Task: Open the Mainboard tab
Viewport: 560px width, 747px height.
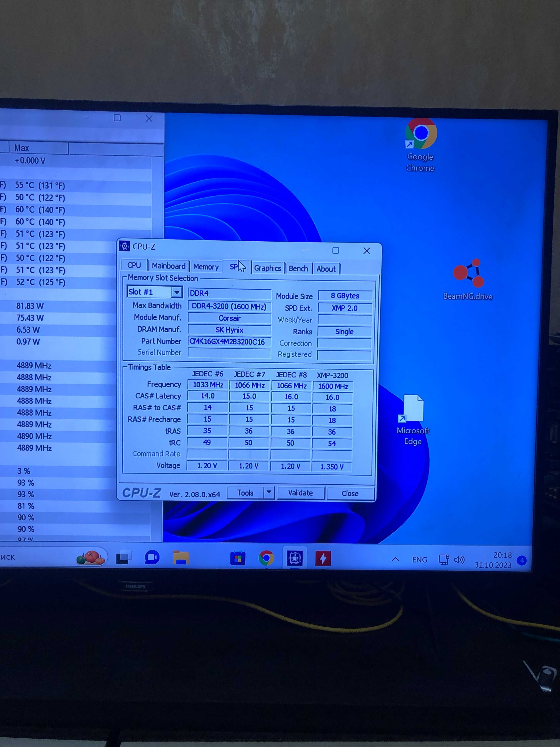Action: (169, 266)
